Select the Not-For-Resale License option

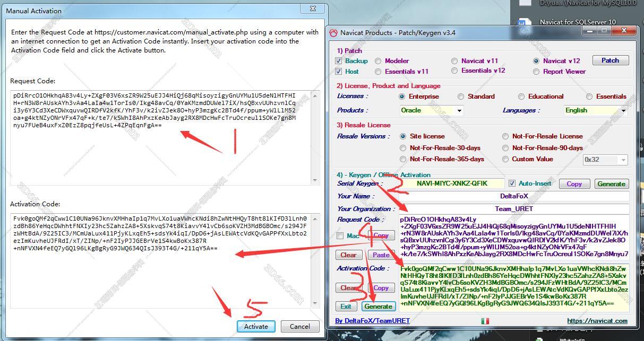point(505,136)
